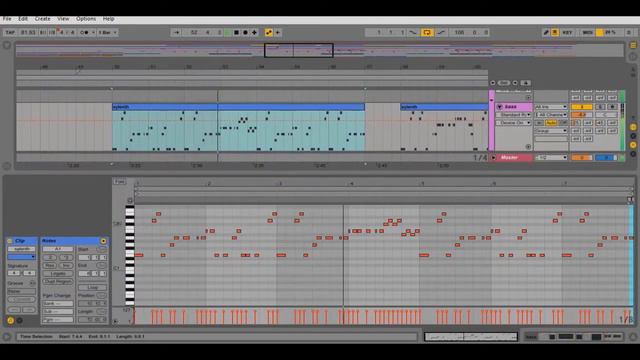Image resolution: width=640 pixels, height=360 pixels.
Task: Click the tempo value field
Action: (x=28, y=33)
